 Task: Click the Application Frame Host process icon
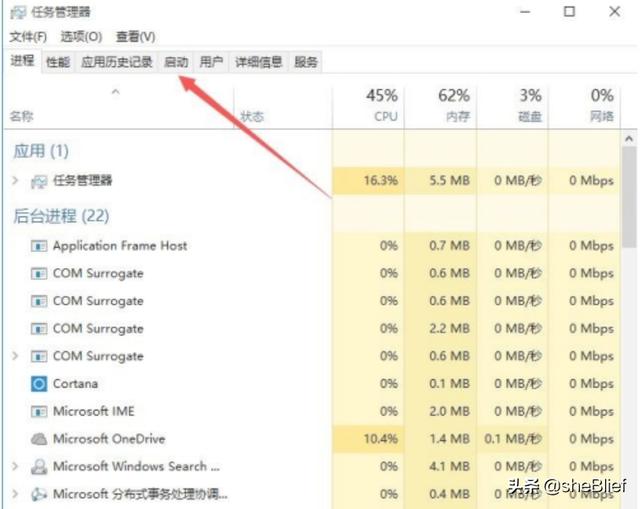(x=39, y=246)
